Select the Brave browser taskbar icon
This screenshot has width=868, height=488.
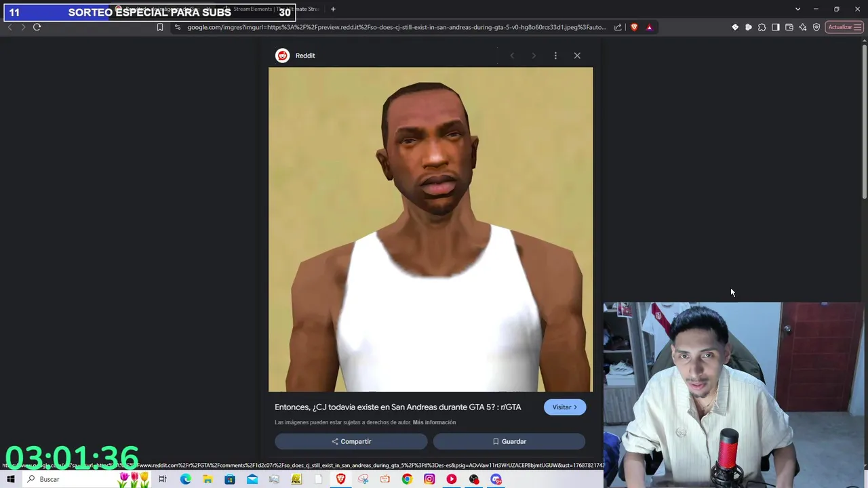pos(341,479)
